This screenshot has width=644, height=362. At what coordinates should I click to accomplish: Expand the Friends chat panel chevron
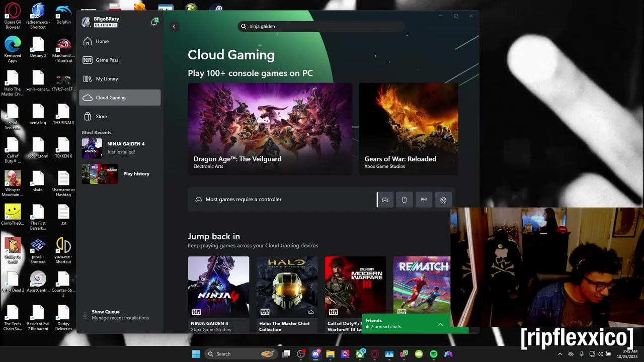click(440, 324)
